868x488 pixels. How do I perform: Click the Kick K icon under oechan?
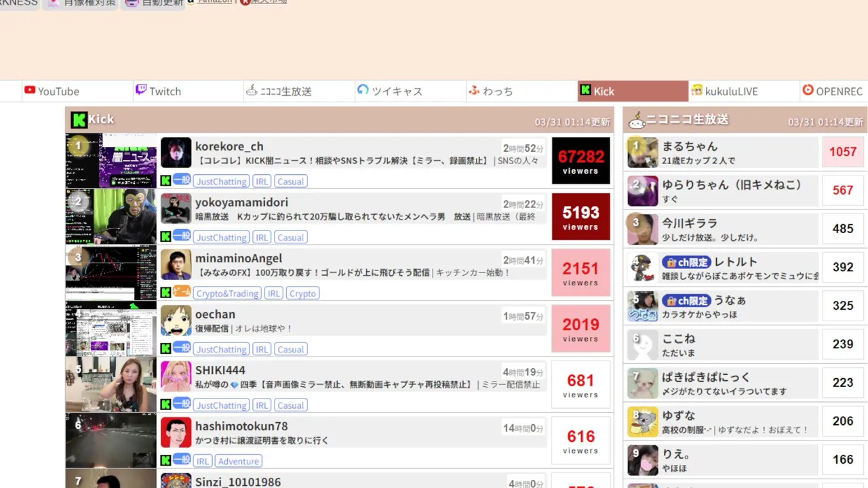pyautogui.click(x=165, y=348)
